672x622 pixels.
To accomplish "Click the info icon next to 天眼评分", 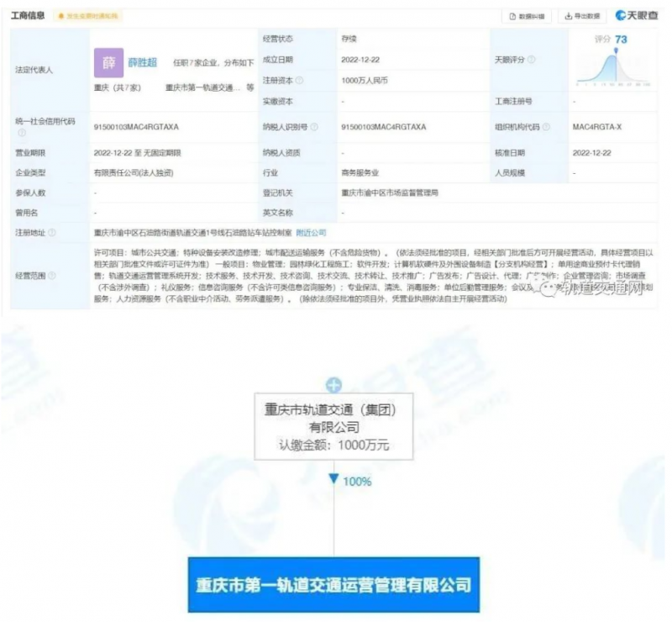I will tap(531, 60).
